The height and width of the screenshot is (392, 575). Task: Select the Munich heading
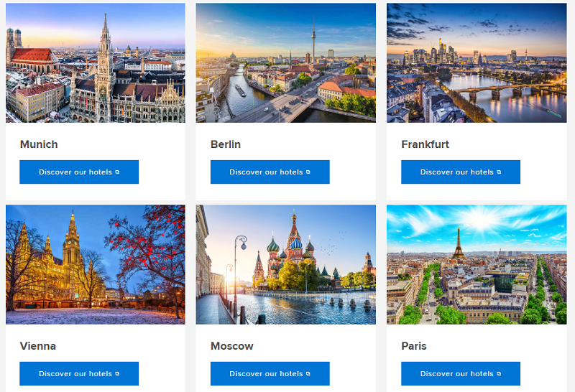click(x=39, y=144)
